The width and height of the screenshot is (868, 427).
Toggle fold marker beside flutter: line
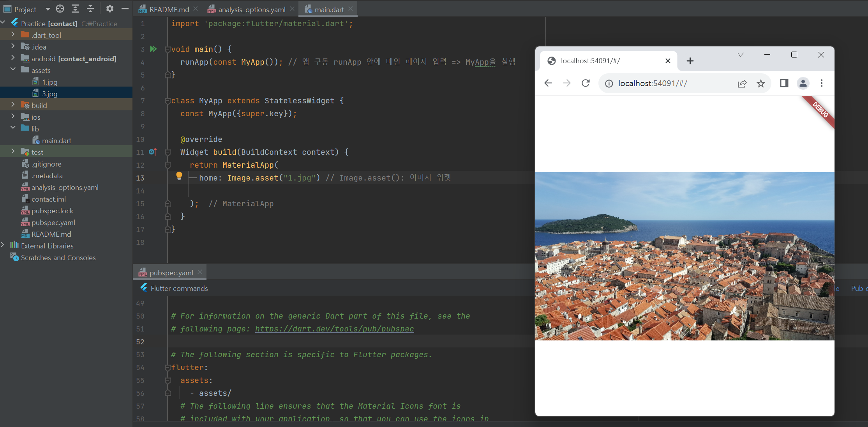tap(168, 367)
